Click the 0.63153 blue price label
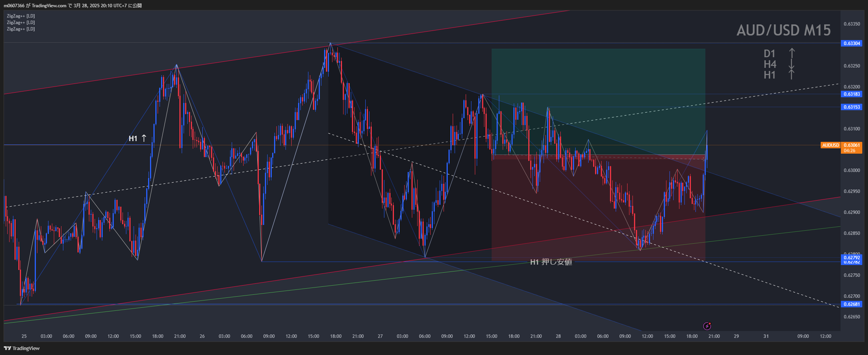868x355 pixels. coord(852,107)
